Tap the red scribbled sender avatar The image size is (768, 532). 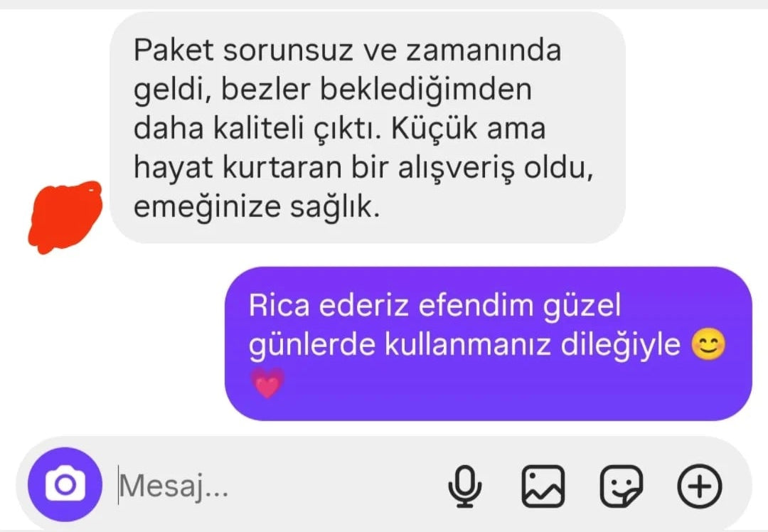(65, 217)
